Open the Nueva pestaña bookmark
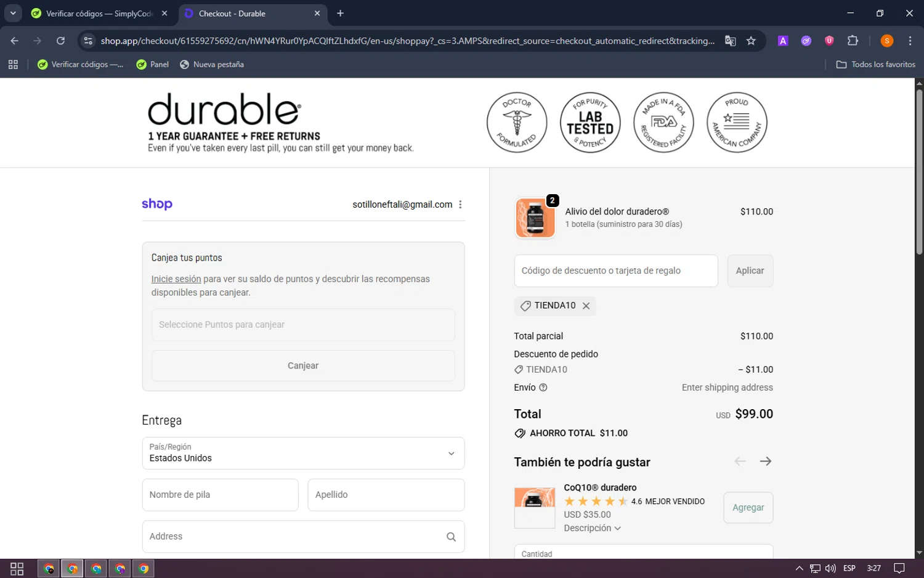Viewport: 924px width, 578px height. click(212, 64)
